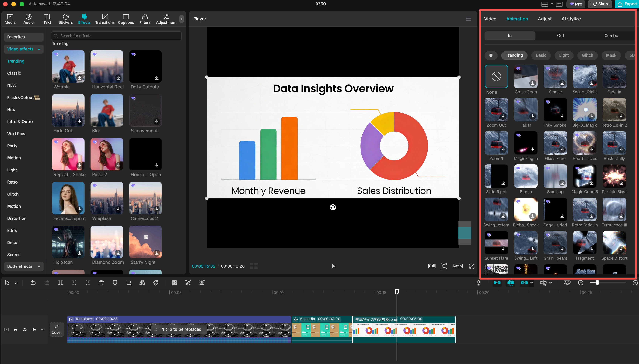Enable linked selection in the timeline
This screenshot has width=639, height=364.
pos(524,283)
